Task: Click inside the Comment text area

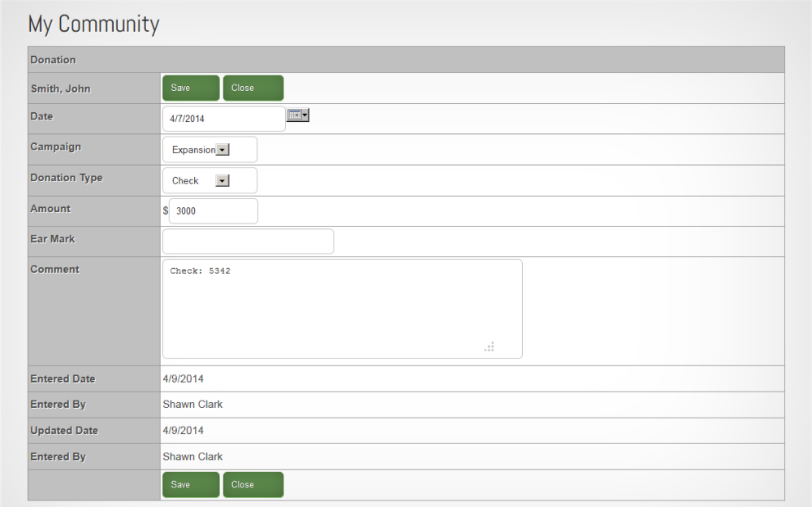Action: 342,309
